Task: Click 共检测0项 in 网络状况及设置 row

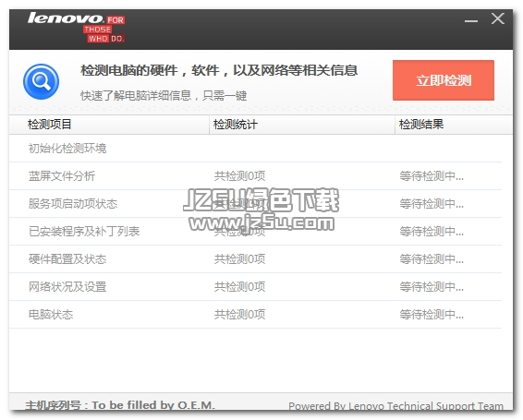Action: coord(239,287)
